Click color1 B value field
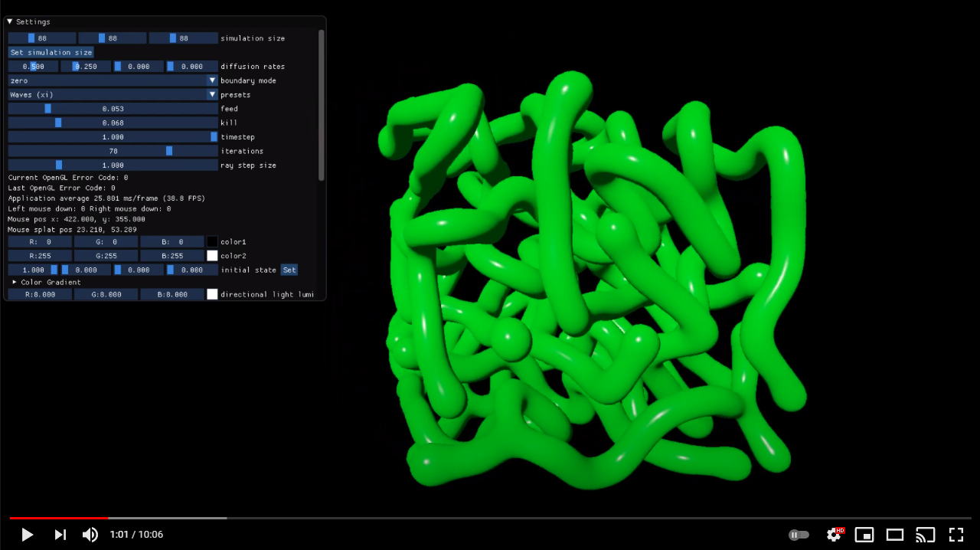Screen dimensions: 980x550 pos(172,241)
